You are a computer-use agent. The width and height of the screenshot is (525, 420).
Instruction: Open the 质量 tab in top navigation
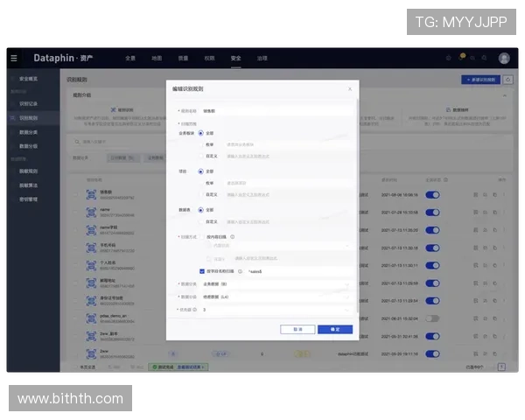tap(183, 58)
